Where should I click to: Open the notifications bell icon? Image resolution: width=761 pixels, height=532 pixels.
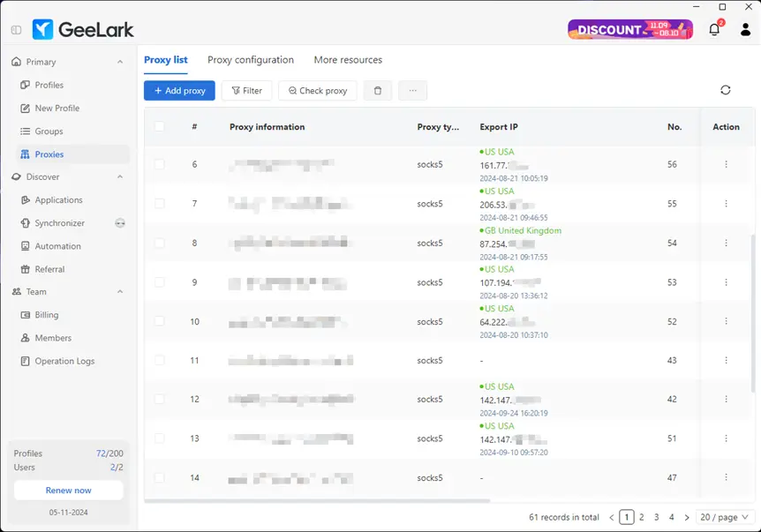[x=714, y=30]
